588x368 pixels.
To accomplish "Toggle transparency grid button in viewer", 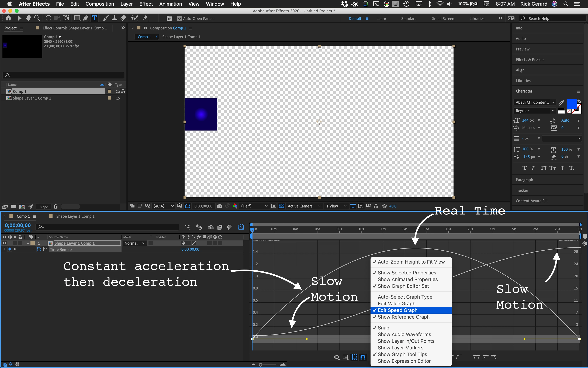I will click(x=281, y=206).
